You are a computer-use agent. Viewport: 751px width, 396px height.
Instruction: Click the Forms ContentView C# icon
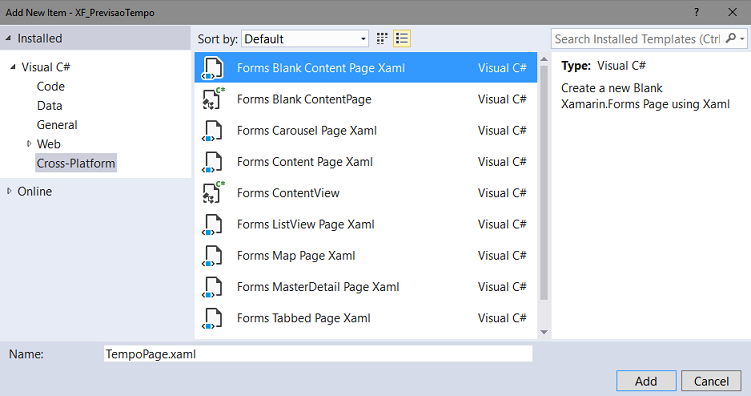[x=213, y=192]
